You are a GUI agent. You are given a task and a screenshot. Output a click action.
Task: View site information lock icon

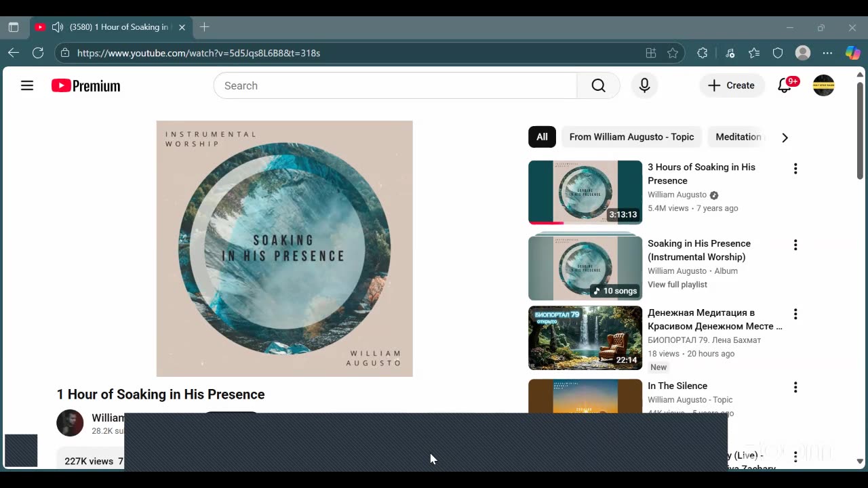coord(64,53)
